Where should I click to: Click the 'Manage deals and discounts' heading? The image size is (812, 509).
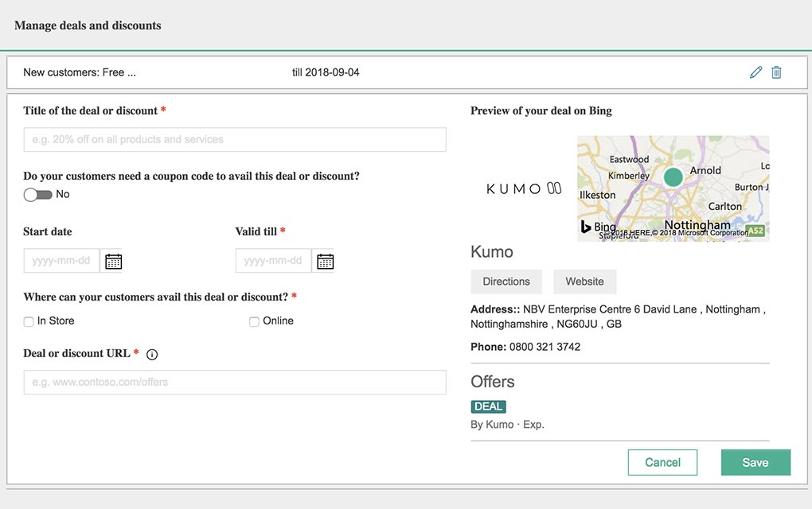coord(88,25)
